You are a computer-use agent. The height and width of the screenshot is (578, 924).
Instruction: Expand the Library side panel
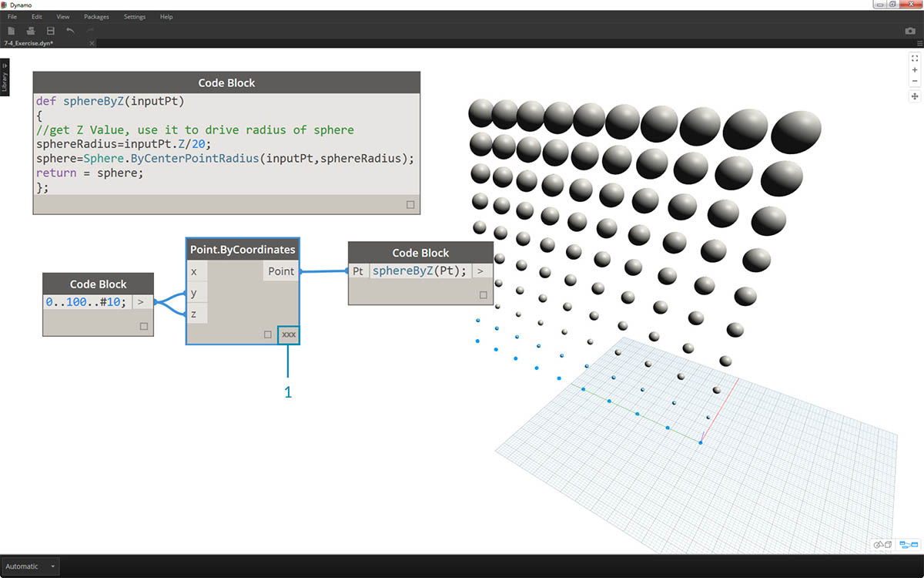coord(5,77)
